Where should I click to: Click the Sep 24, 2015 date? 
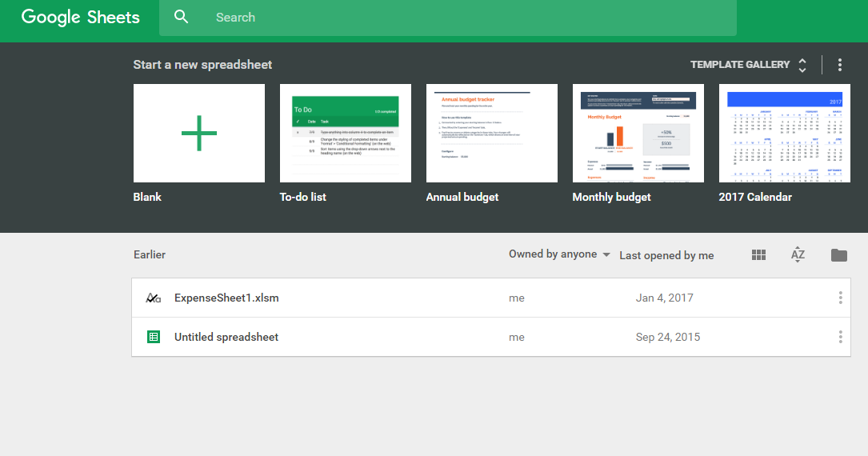point(668,337)
